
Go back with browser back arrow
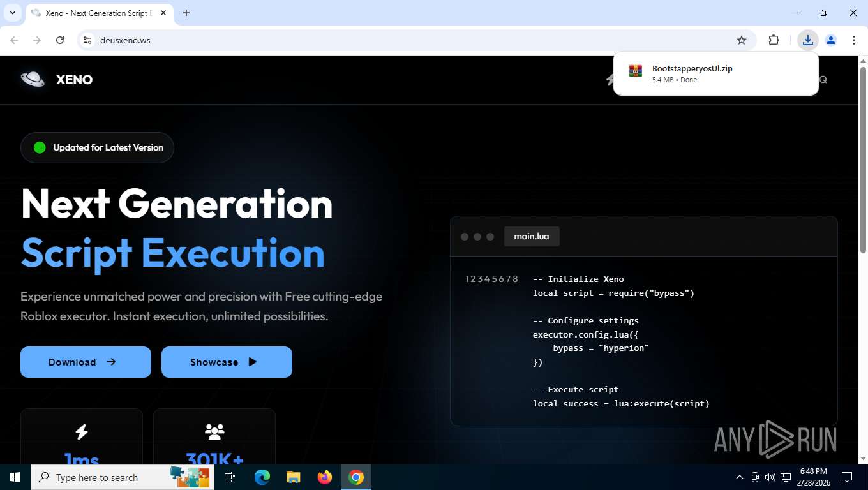pos(14,40)
